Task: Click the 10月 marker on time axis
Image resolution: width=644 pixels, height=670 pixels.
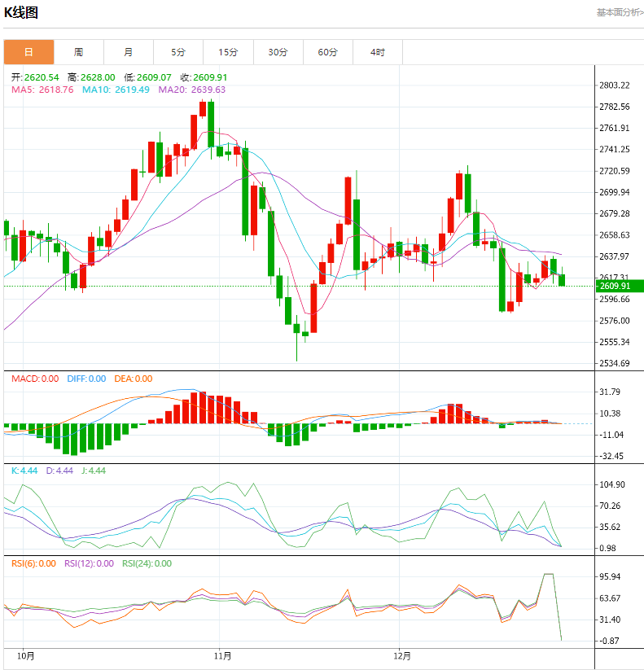Action: coord(27,655)
